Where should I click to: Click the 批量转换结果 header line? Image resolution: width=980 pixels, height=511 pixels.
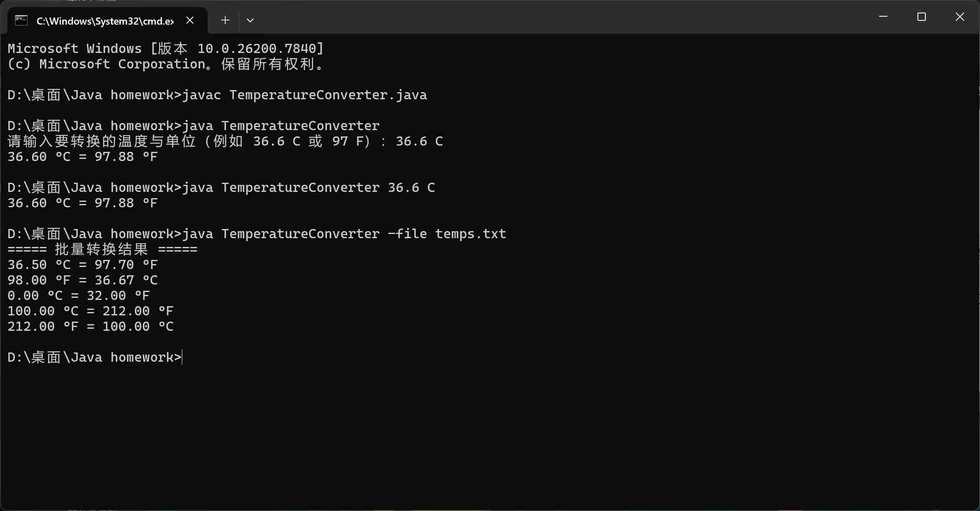pos(102,249)
